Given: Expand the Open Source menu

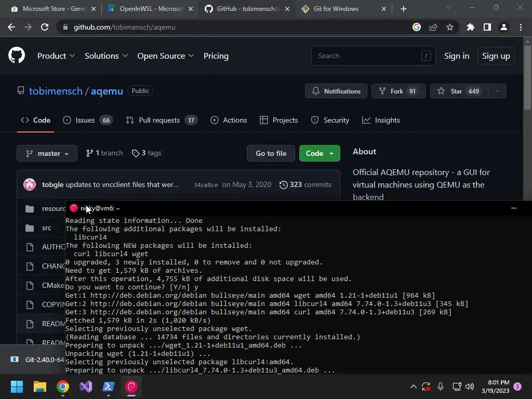Looking at the screenshot, I should [166, 56].
